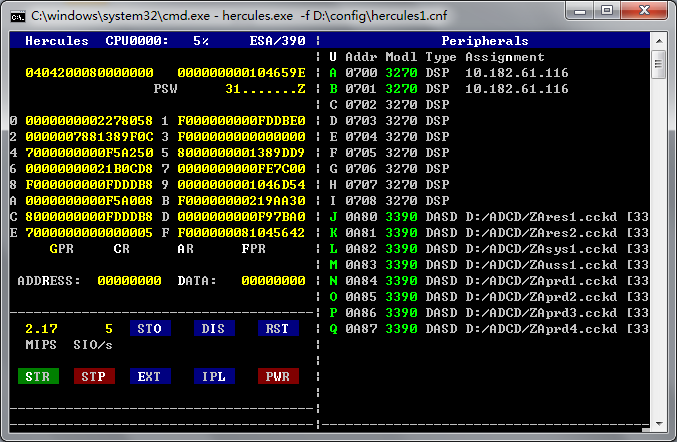This screenshot has width=677, height=442.
Task: Select device C at address 0702
Action: (389, 105)
